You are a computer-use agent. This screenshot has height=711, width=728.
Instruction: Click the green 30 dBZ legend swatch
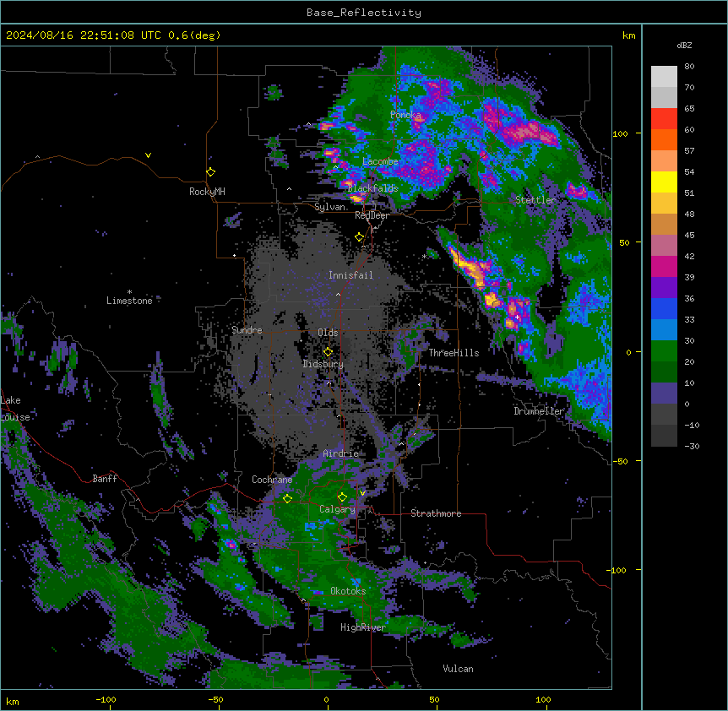click(664, 351)
